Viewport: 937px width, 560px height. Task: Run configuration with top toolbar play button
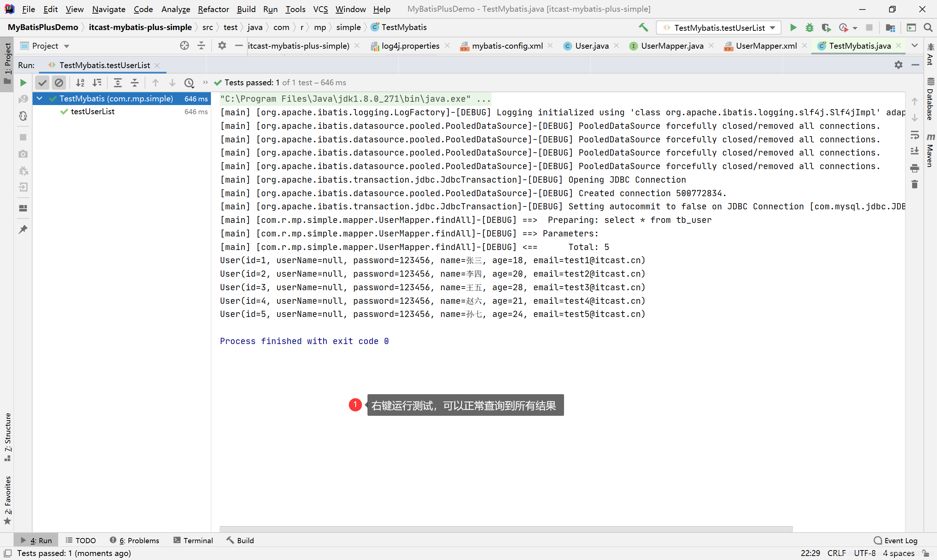point(793,27)
